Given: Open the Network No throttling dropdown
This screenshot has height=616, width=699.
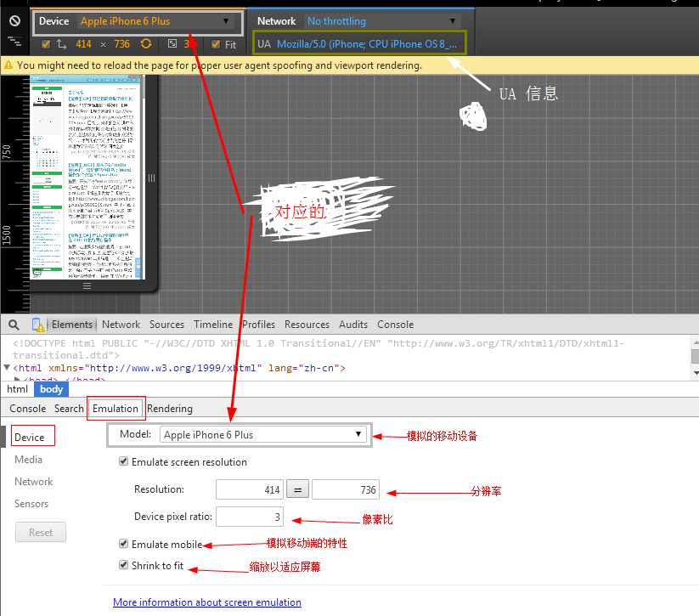Looking at the screenshot, I should 381,21.
